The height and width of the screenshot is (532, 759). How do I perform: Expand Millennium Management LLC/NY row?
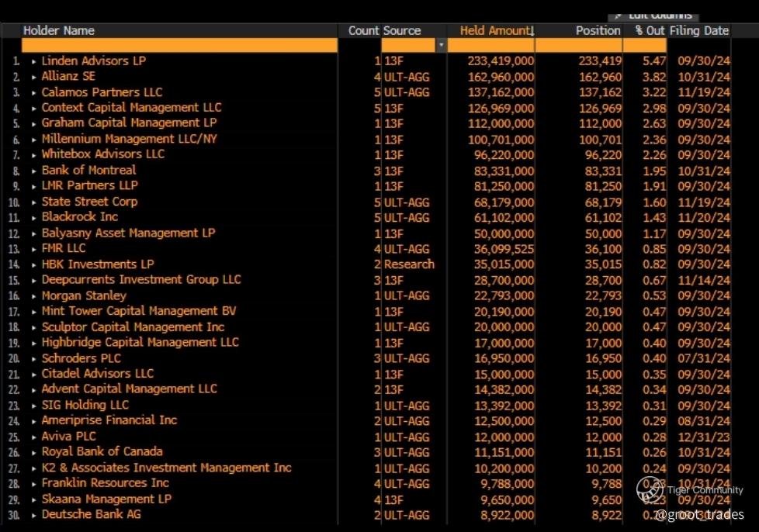34,140
